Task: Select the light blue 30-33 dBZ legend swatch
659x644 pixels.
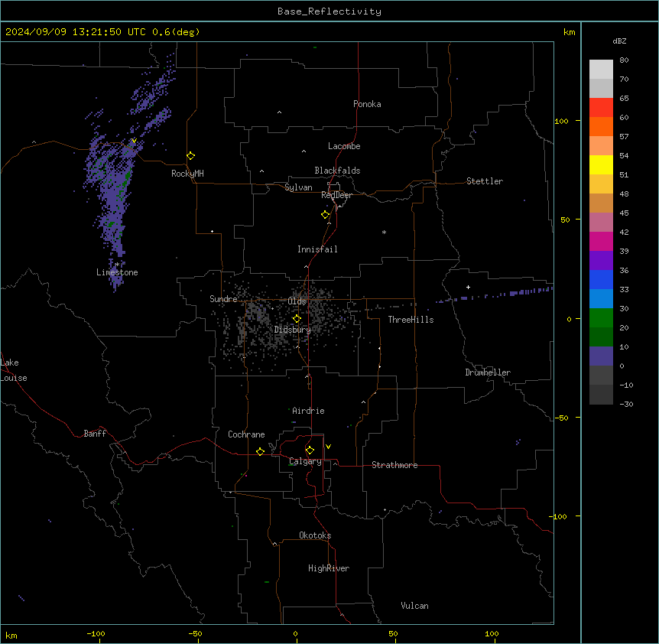Action: pos(601,299)
